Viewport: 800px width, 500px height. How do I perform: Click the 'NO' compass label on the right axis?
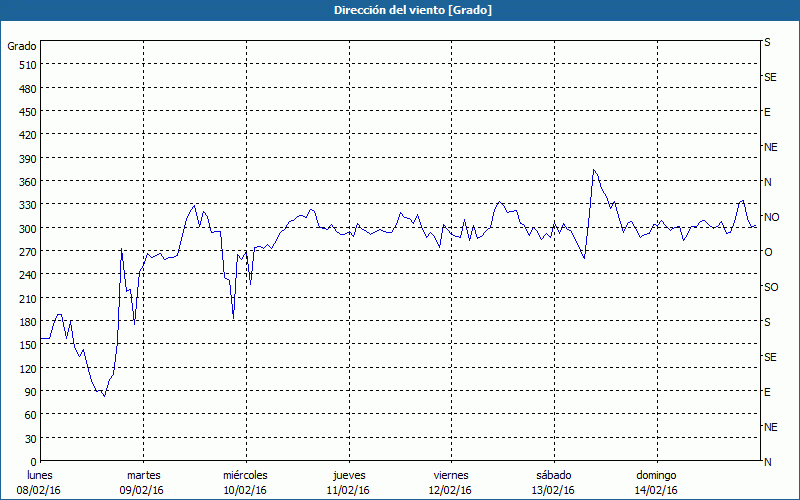pyautogui.click(x=771, y=217)
